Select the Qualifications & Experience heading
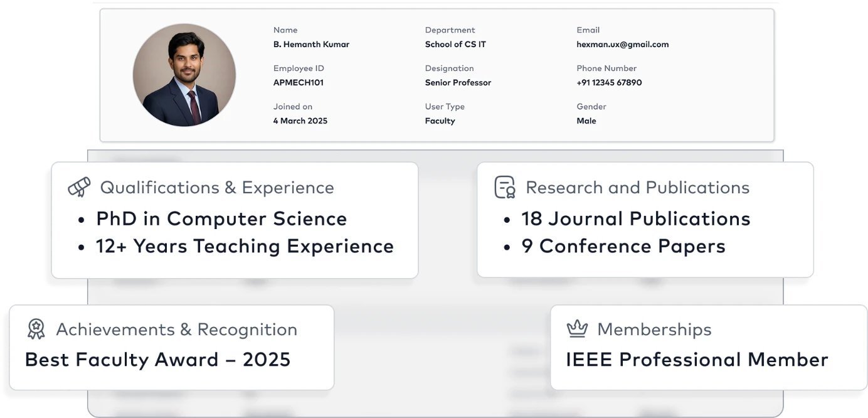Image resolution: width=868 pixels, height=418 pixels. [x=217, y=188]
